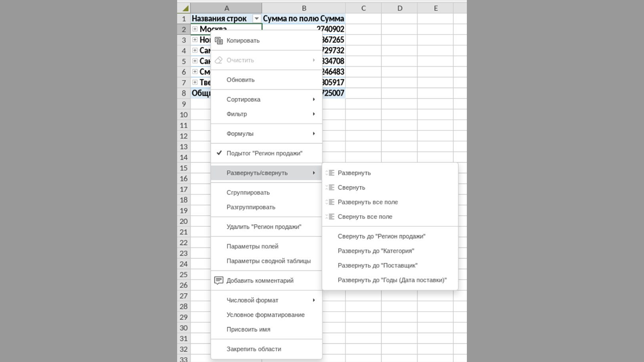The image size is (644, 362).
Task: Click the select-all corner of the sheet
Action: click(184, 8)
